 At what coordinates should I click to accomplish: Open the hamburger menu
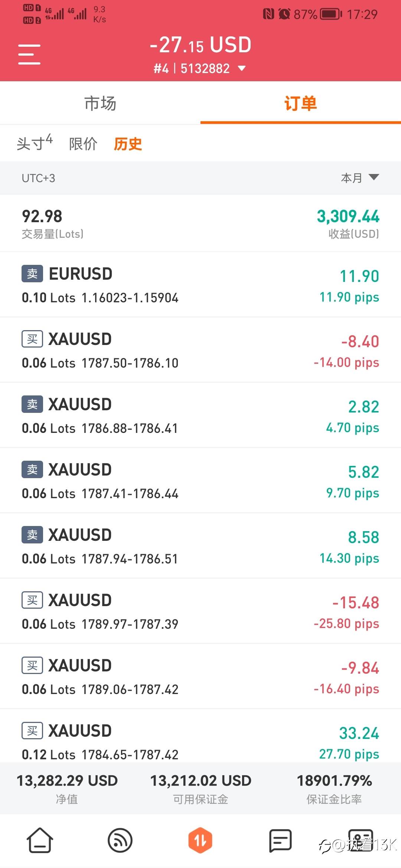point(29,55)
